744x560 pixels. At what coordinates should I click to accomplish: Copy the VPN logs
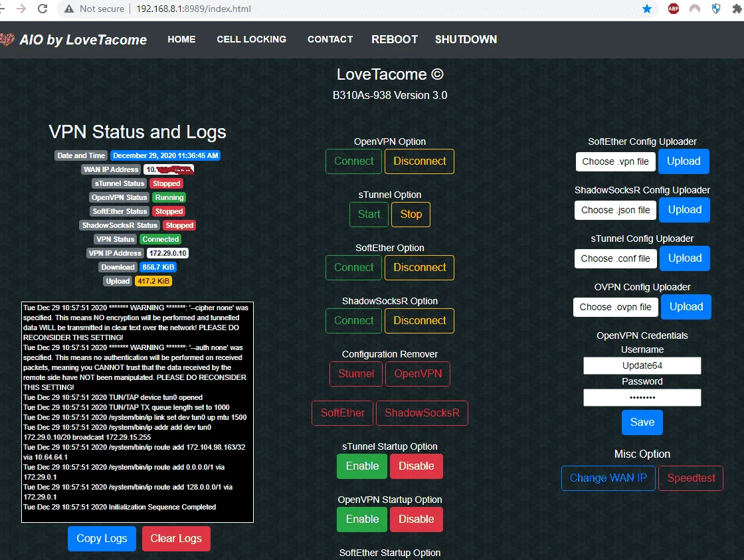(x=102, y=539)
